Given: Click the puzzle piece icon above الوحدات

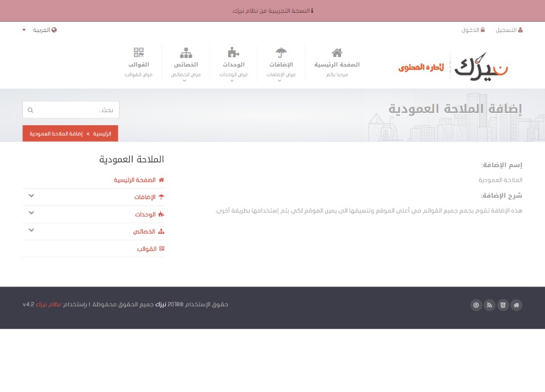Looking at the screenshot, I should [234, 52].
